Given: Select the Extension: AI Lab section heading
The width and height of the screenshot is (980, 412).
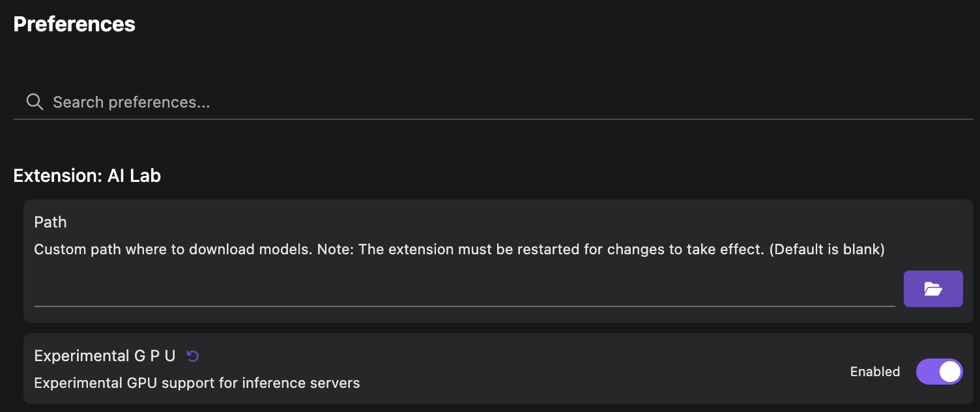Looking at the screenshot, I should 87,175.
